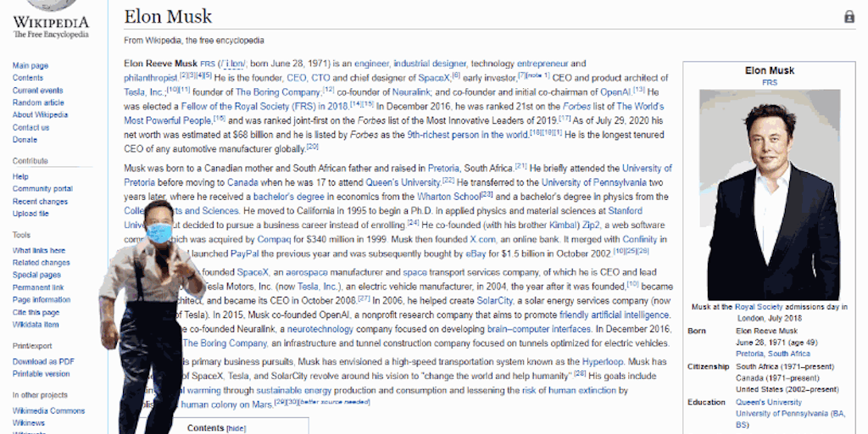The image size is (868, 434).
Task: Open About Wikipedia link
Action: coord(40,115)
